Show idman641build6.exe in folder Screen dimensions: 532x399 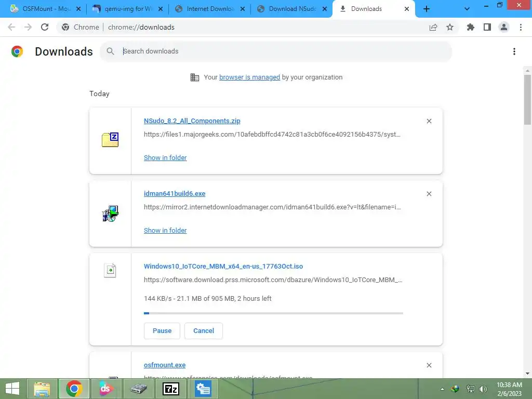(x=165, y=230)
